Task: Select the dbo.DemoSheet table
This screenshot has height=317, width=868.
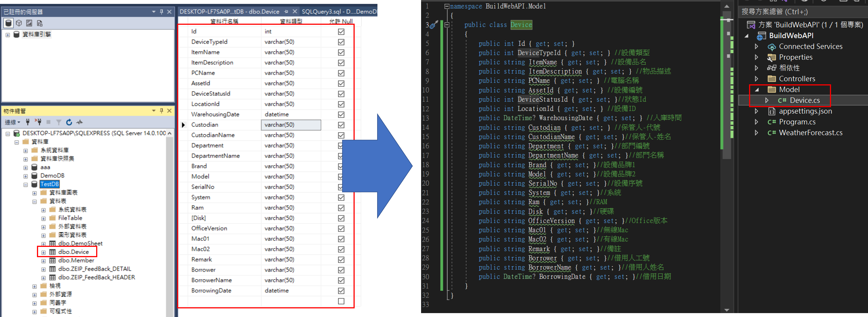Action: (80, 243)
